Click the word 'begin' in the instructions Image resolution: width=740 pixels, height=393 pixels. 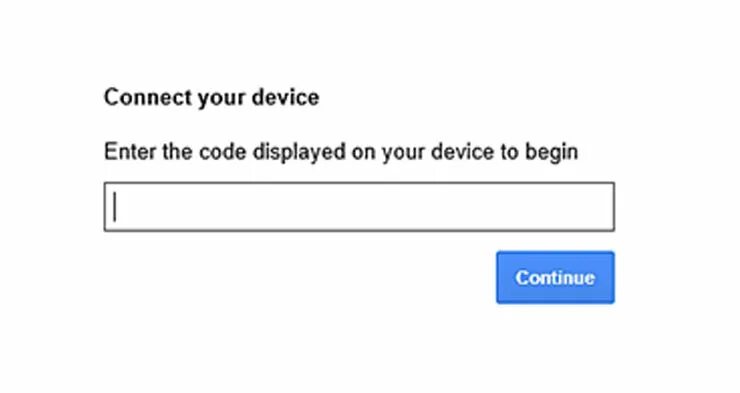click(552, 152)
